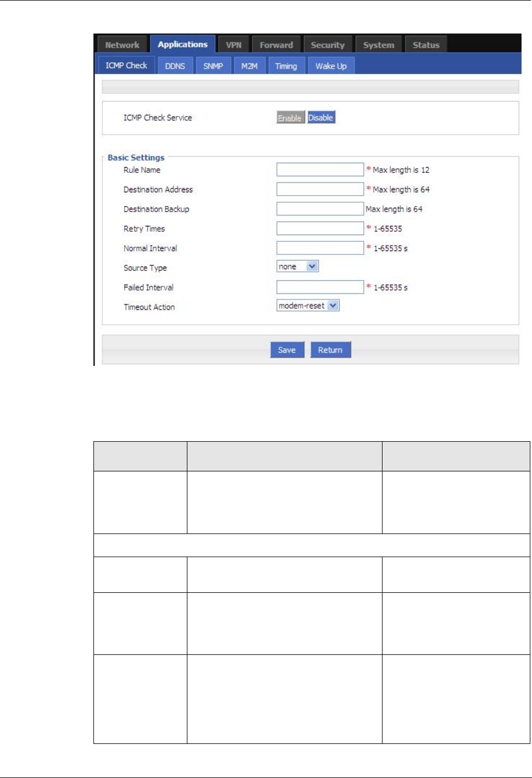Focus the Rule Name input field

click(x=320, y=169)
